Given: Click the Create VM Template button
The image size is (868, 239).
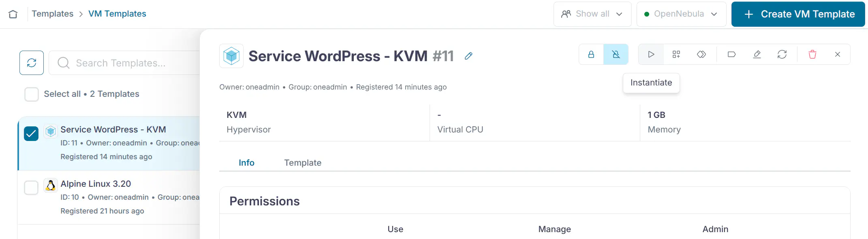Looking at the screenshot, I should click(x=798, y=14).
